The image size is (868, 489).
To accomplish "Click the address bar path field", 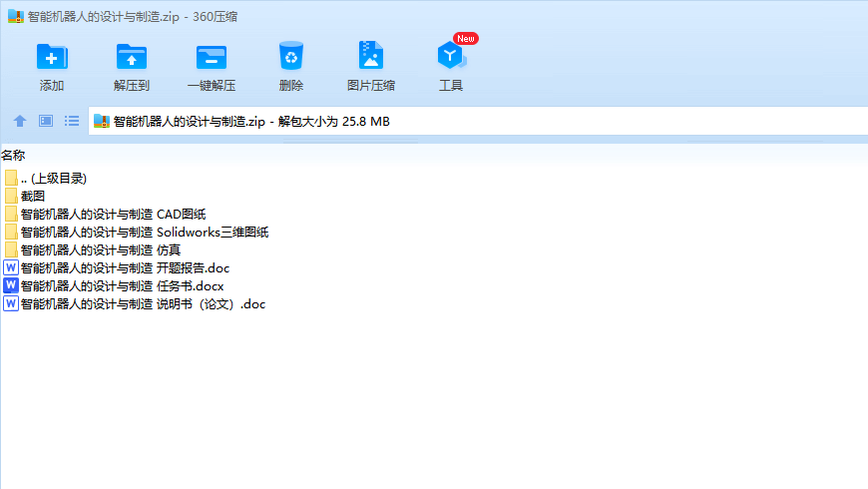I will 478,122.
